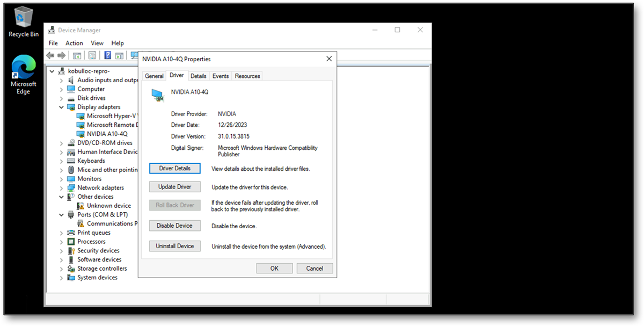Click the disc icon beside DVD/CD-ROM drives
This screenshot has height=326, width=644.
click(x=71, y=143)
